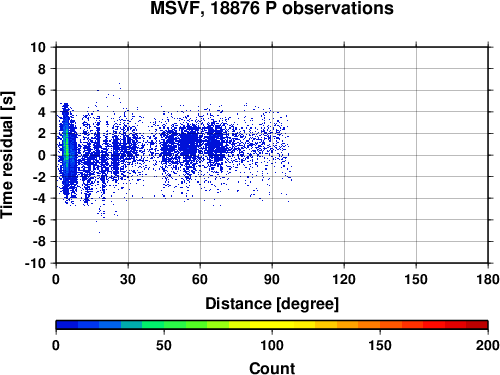Click the 10 tick label on residual axis

38,47
